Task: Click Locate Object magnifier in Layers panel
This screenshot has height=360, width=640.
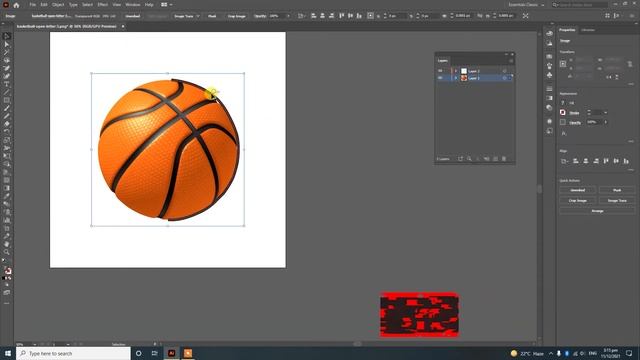Action: pos(469,159)
